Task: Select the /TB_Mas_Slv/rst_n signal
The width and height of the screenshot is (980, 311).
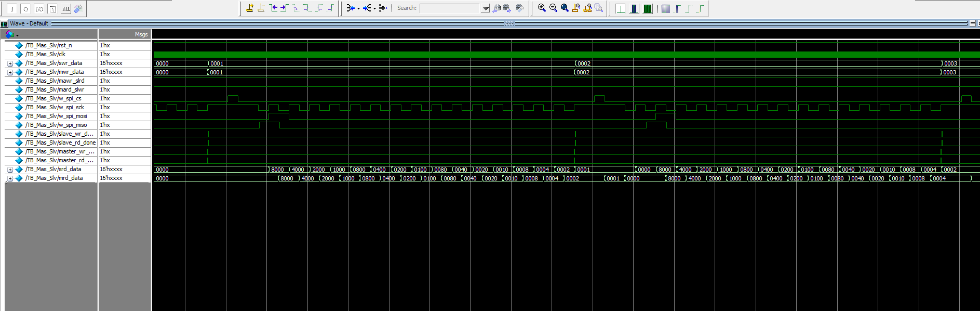Action: [x=49, y=45]
